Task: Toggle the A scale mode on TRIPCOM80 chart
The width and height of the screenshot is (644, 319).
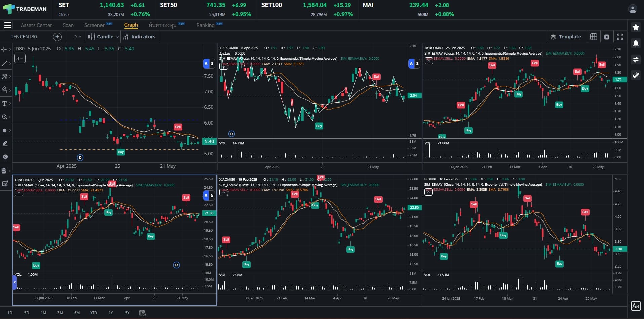Action: tap(411, 63)
